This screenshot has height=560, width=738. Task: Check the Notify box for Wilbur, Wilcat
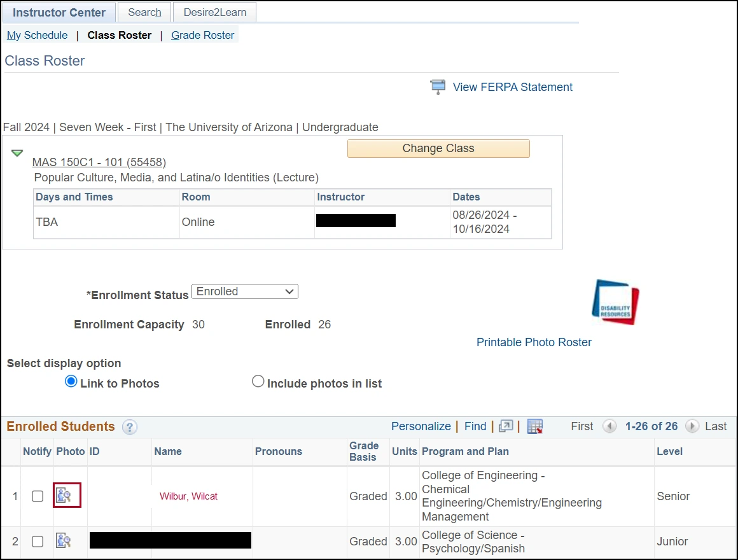click(x=38, y=496)
